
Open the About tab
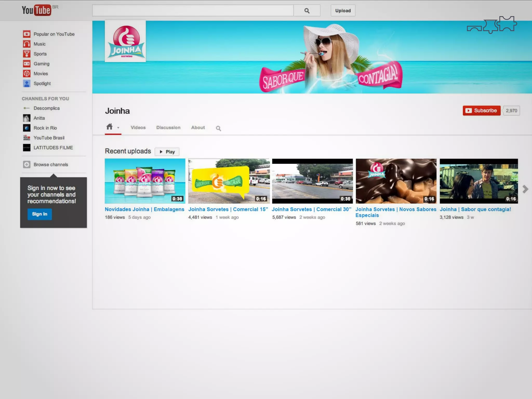point(198,128)
